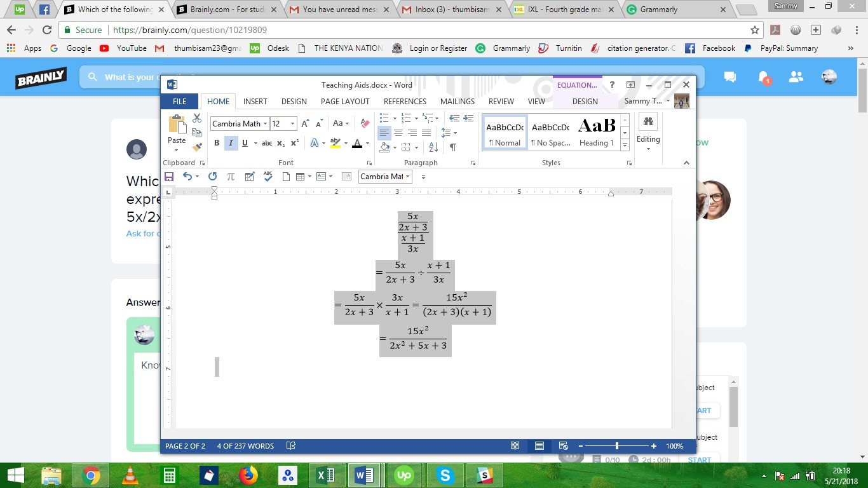Image resolution: width=868 pixels, height=488 pixels.
Task: Apply yellow text highlight color
Action: [x=336, y=144]
